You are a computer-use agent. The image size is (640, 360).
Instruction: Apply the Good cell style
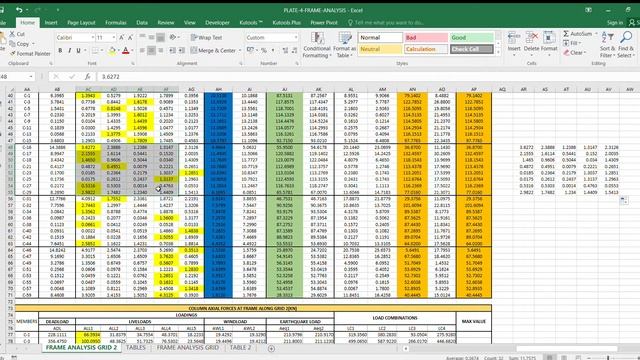471,38
